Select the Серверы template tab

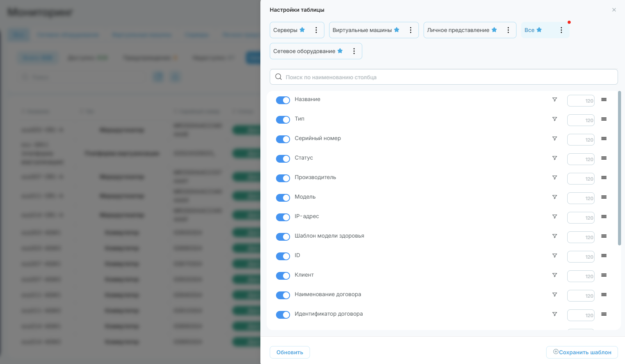tap(285, 30)
